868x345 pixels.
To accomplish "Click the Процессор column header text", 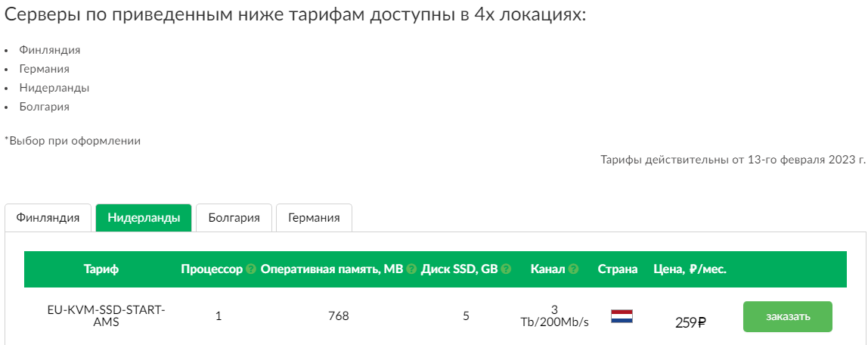I will coord(212,269).
